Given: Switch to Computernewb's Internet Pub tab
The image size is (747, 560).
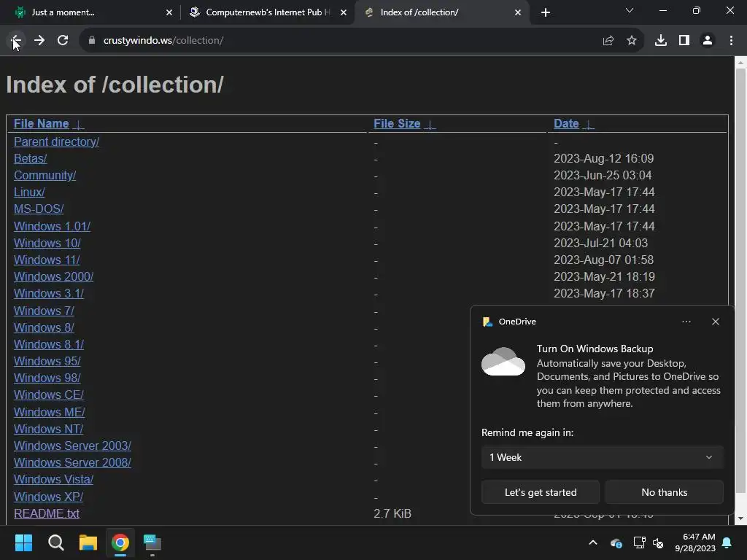Looking at the screenshot, I should pos(267,12).
